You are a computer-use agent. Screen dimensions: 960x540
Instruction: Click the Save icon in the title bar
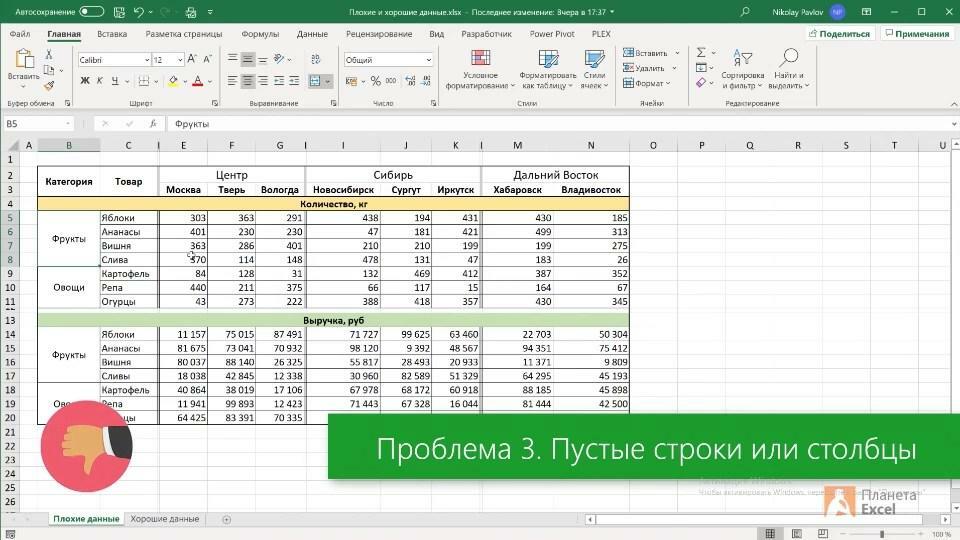[x=120, y=12]
